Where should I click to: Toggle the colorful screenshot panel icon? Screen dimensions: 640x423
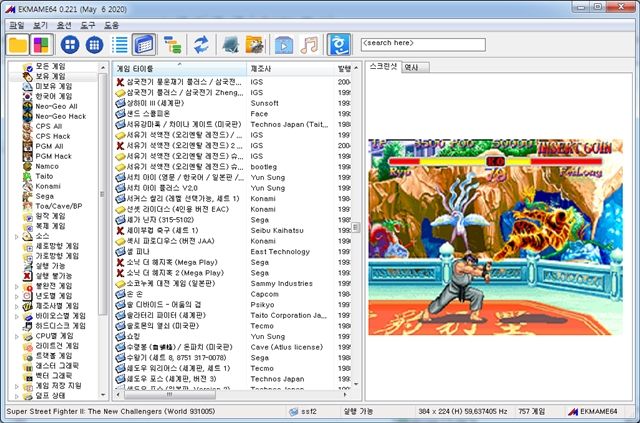41,45
